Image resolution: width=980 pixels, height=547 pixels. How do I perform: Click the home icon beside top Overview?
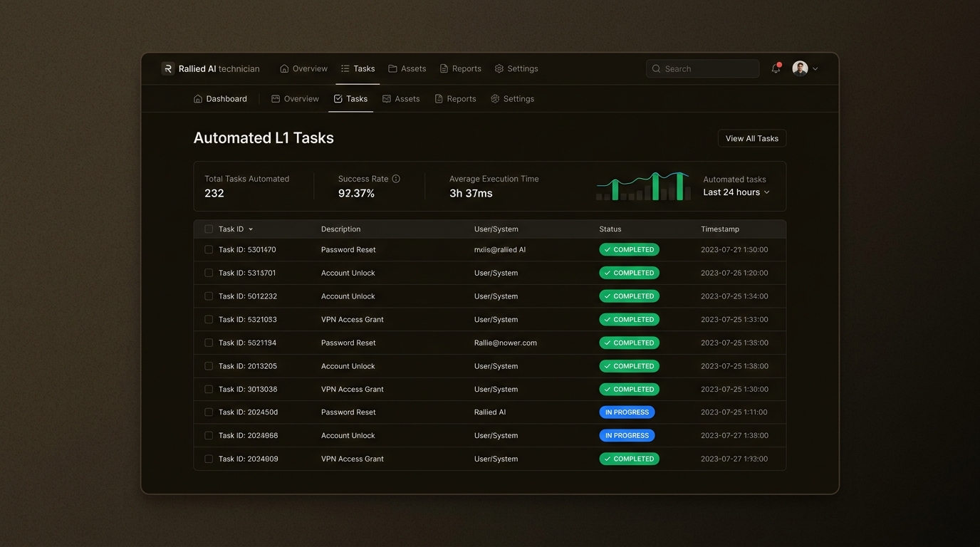pos(284,68)
